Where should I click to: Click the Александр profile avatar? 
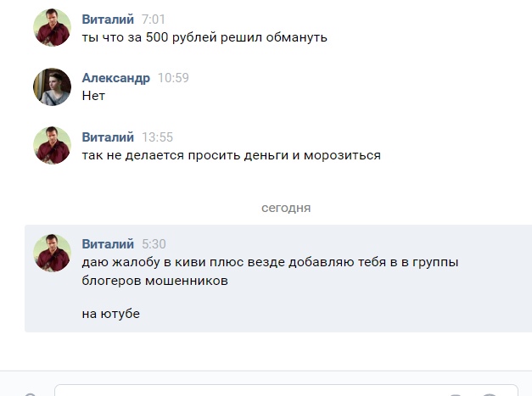point(51,86)
